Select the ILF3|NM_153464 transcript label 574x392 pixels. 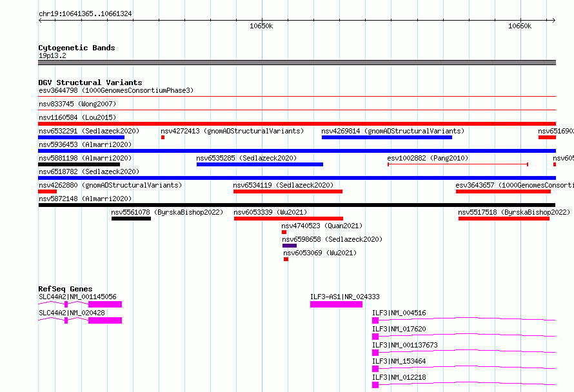399,361
